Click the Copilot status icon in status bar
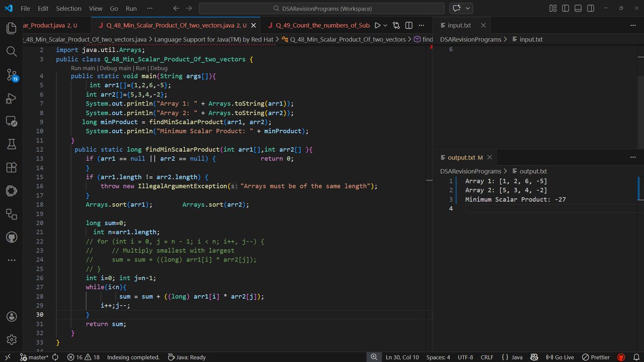 (534, 357)
